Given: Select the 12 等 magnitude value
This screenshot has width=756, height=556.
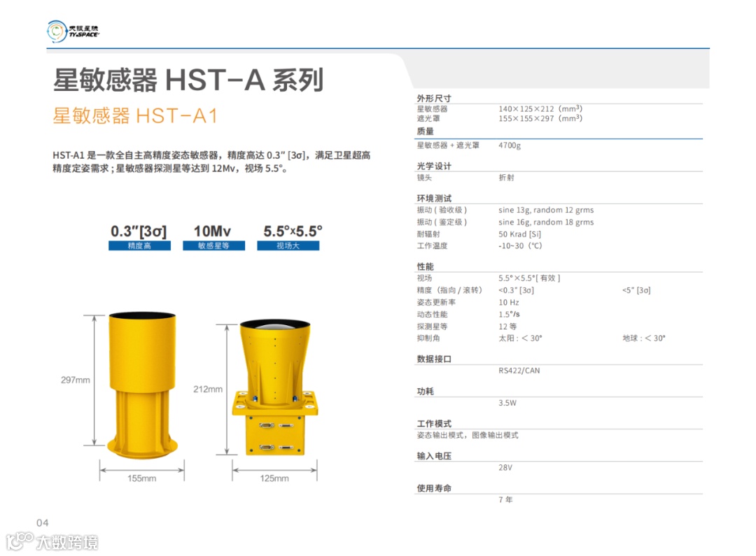Looking at the screenshot, I should pos(507,327).
